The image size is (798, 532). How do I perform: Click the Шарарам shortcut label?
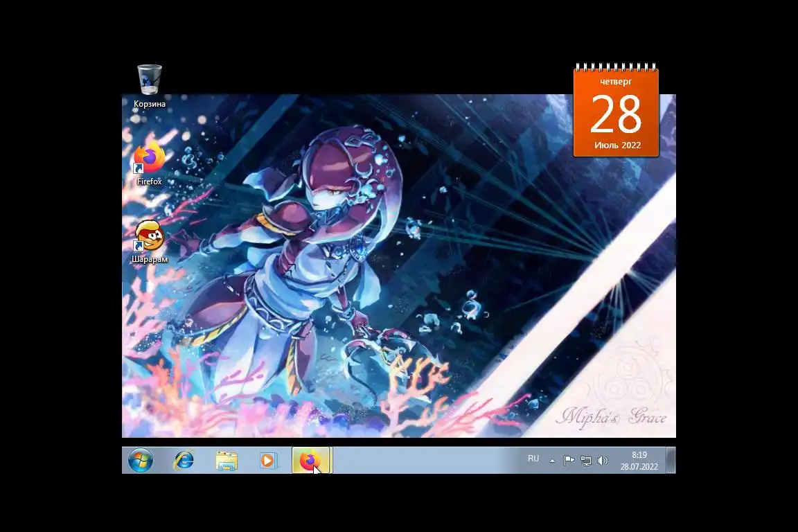tap(150, 259)
